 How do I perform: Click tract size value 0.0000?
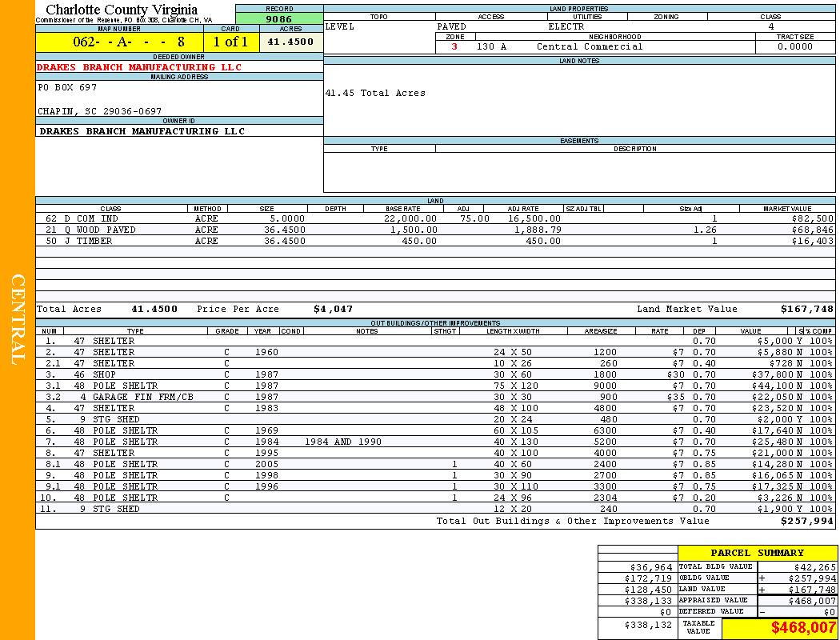(x=795, y=46)
